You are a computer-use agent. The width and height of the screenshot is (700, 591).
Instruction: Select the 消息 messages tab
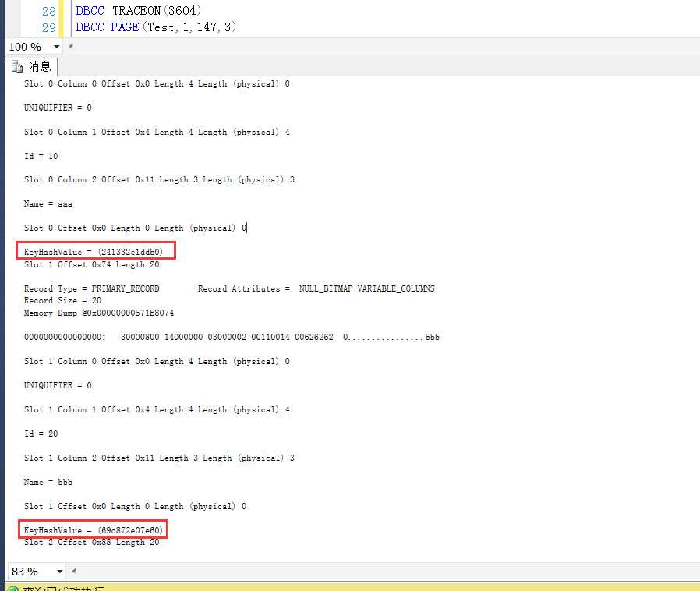[31, 66]
